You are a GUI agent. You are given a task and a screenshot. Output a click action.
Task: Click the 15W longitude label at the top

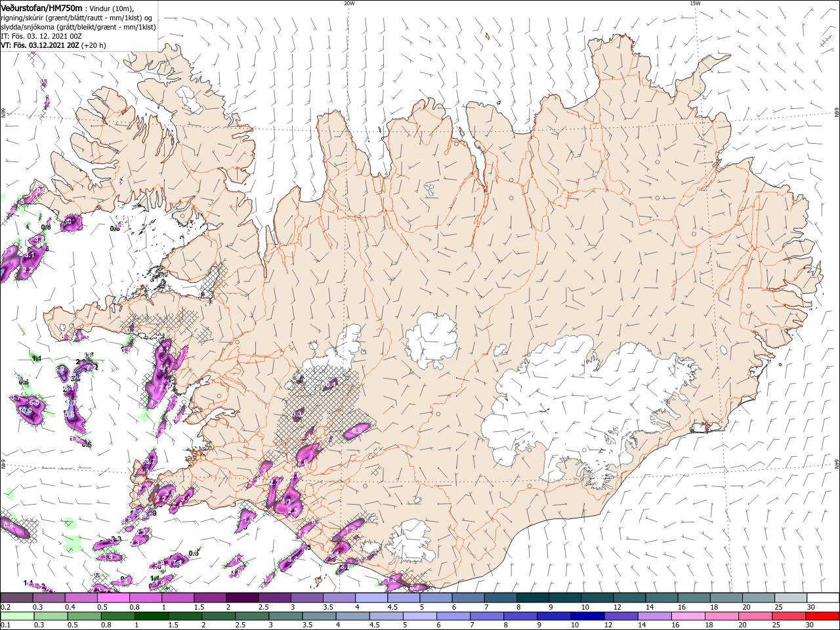(695, 3)
